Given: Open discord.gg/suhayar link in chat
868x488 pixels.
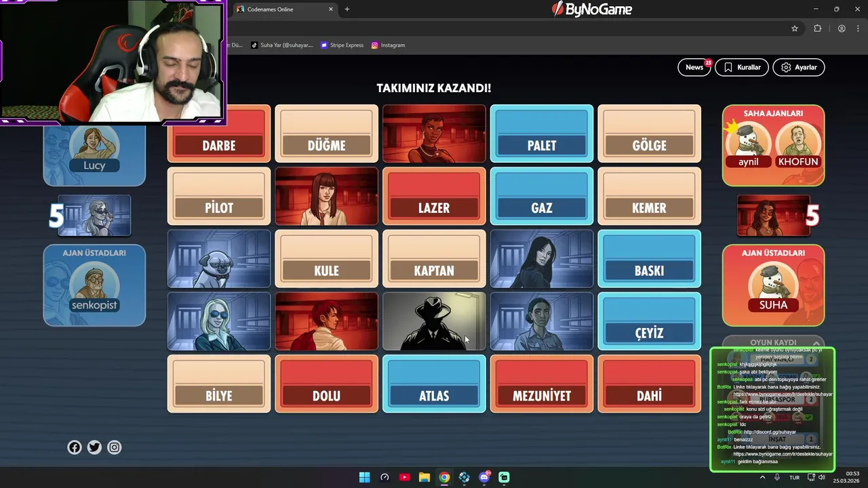Looking at the screenshot, I should 770,432.
